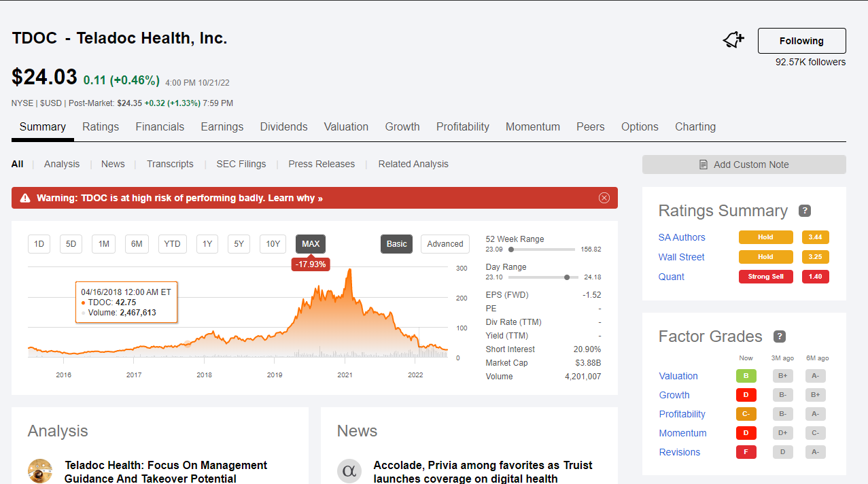Set chart range to 10Y

point(273,244)
